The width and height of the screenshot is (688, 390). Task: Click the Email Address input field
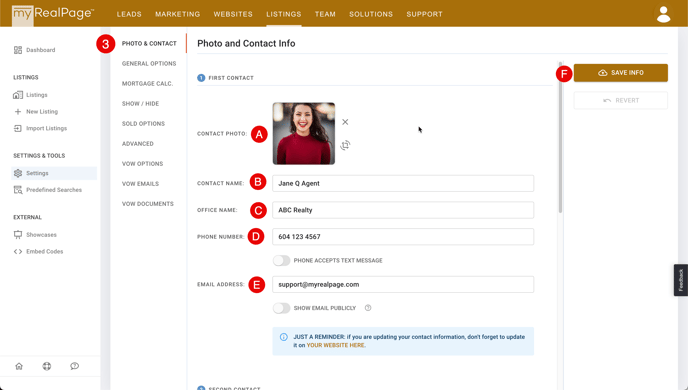pos(403,284)
